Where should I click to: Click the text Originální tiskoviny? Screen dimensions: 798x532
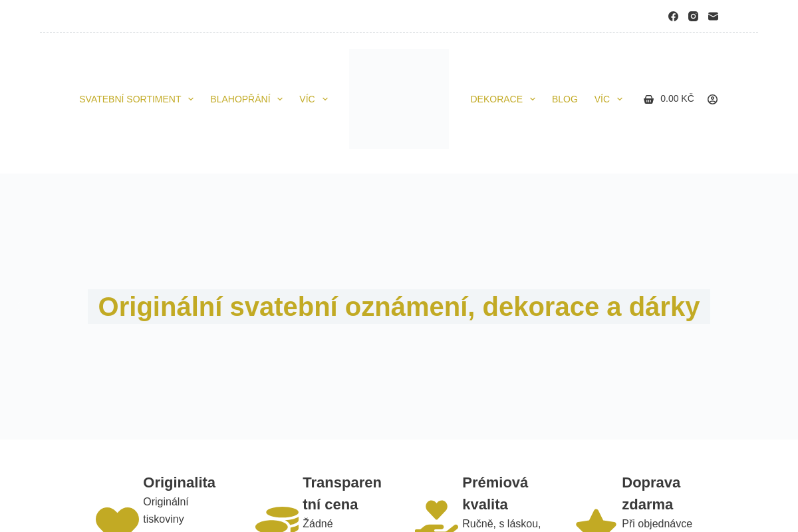pyautogui.click(x=166, y=510)
